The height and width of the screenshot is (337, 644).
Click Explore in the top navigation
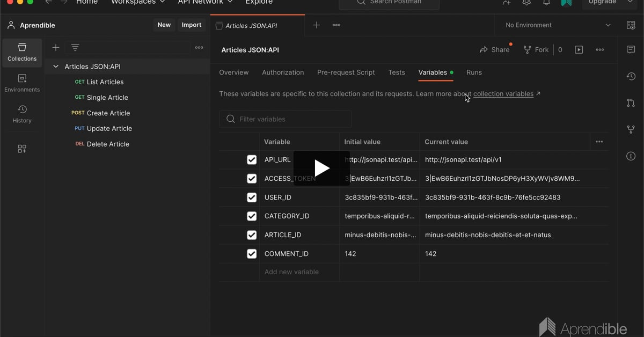point(259,2)
